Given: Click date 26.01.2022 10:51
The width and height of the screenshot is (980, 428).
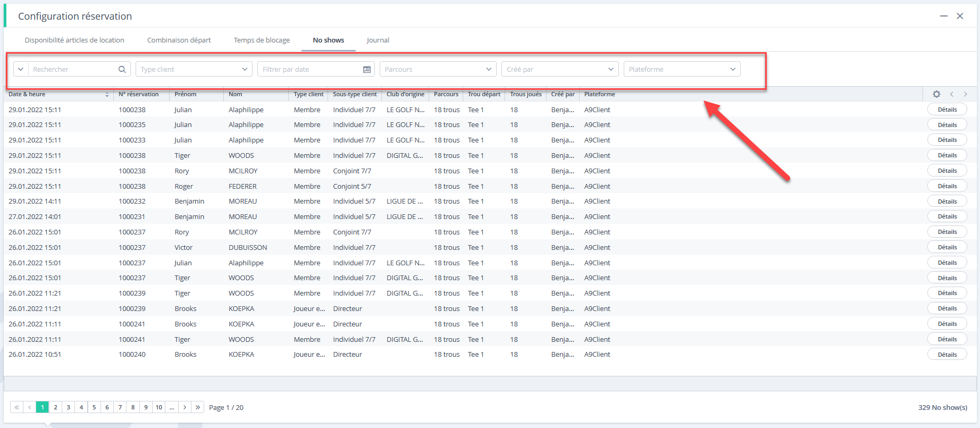Looking at the screenshot, I should pyautogui.click(x=35, y=354).
